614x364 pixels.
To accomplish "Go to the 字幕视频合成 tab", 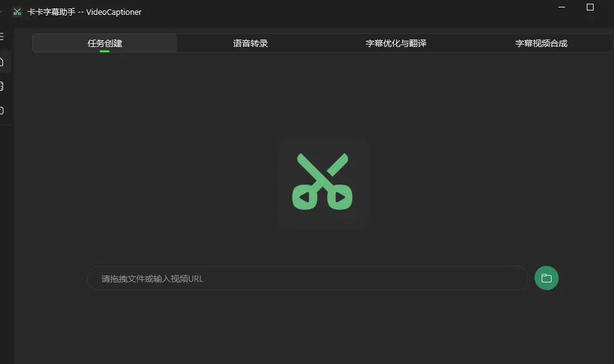I will point(541,43).
